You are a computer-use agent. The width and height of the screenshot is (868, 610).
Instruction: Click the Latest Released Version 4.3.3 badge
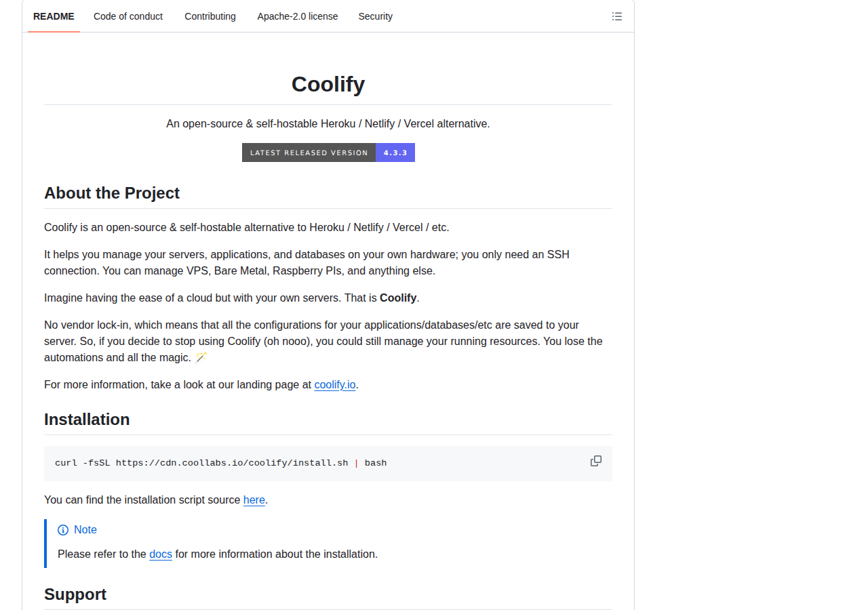tap(328, 152)
